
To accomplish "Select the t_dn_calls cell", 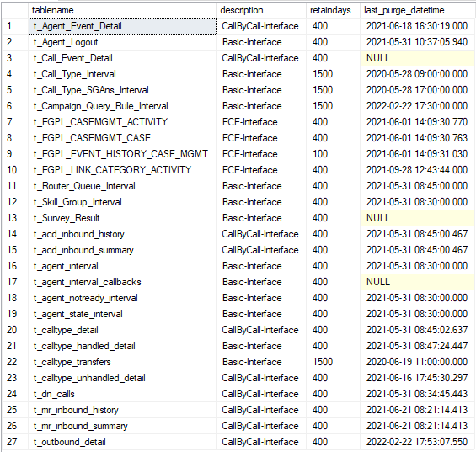I will (122, 394).
